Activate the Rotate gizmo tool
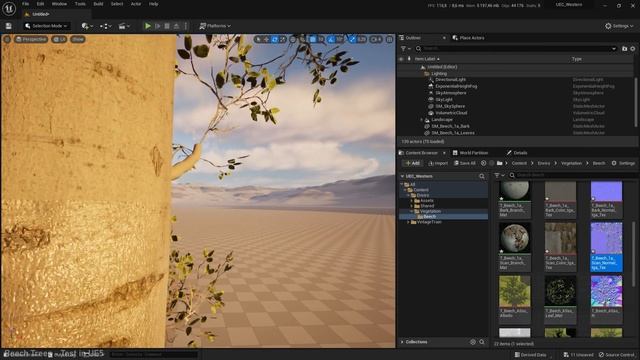 click(x=275, y=40)
